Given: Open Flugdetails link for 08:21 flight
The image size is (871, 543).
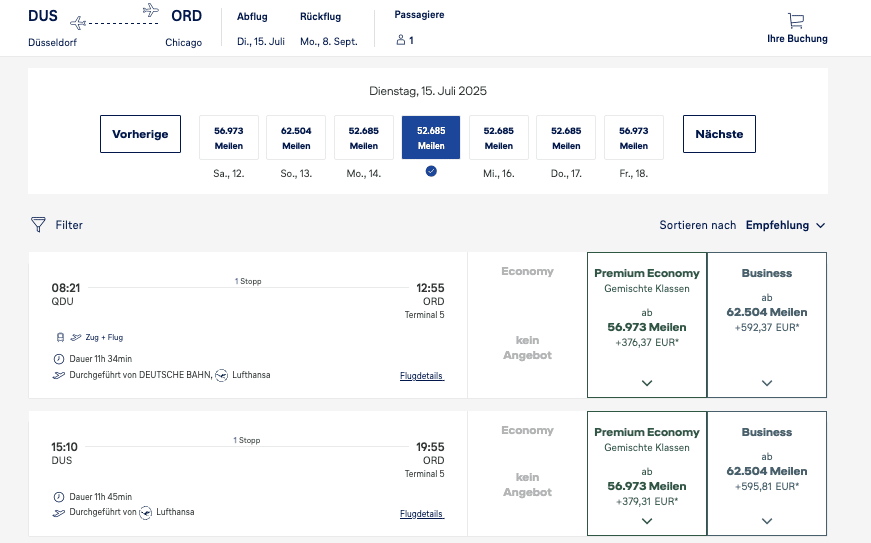Looking at the screenshot, I should 421,376.
